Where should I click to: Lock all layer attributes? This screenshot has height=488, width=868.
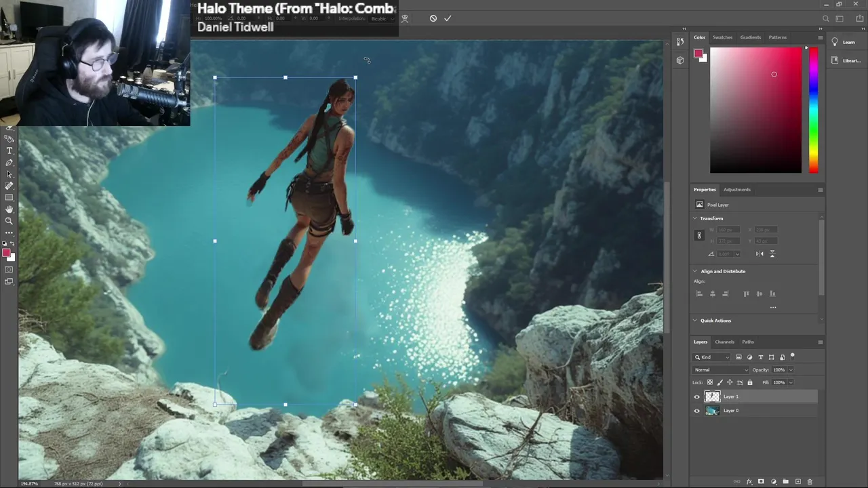[x=750, y=382]
